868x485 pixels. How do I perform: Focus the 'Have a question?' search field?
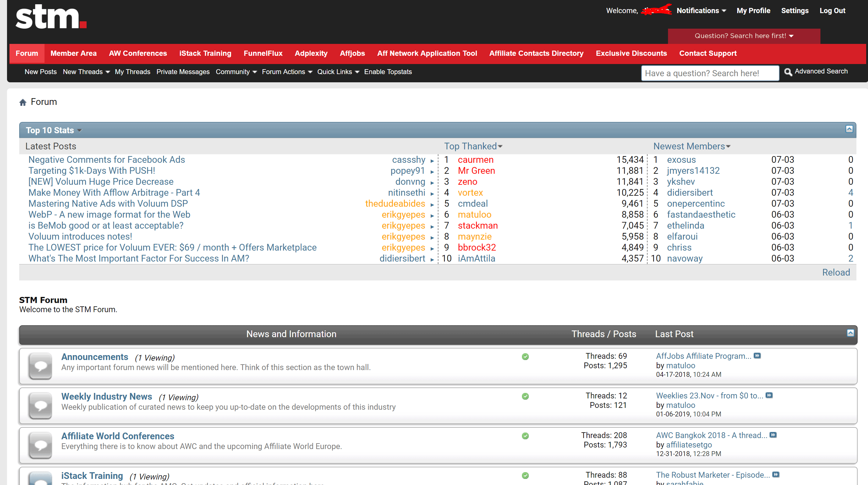coord(710,73)
